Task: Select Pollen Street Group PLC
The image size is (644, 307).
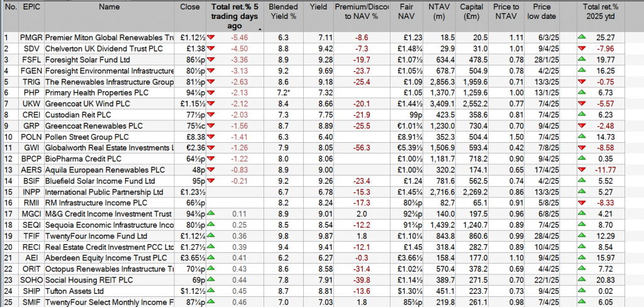Action: [x=87, y=137]
